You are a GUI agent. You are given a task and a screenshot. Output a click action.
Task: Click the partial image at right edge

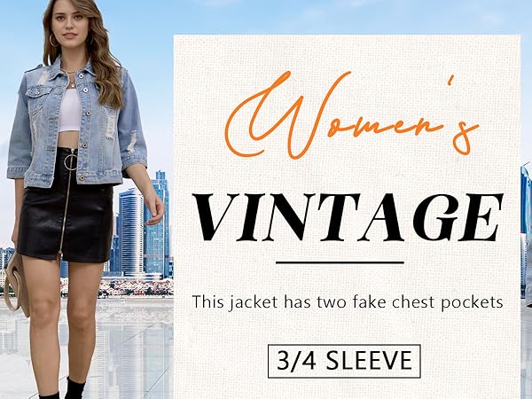click(x=526, y=234)
